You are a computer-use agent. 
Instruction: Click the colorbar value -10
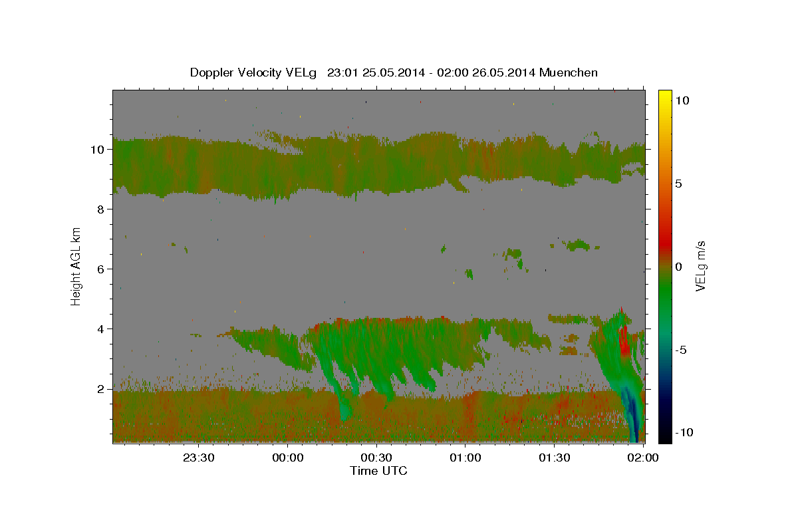[685, 433]
